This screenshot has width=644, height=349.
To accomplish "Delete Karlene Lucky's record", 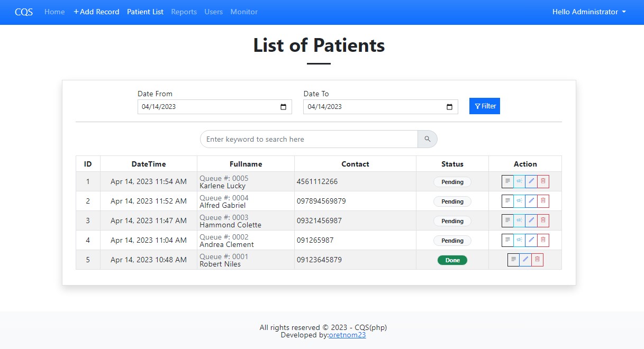I will pos(543,181).
